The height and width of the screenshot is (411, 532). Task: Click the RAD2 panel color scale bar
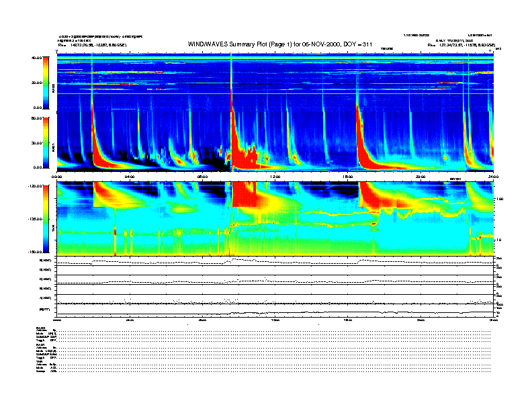[x=47, y=83]
